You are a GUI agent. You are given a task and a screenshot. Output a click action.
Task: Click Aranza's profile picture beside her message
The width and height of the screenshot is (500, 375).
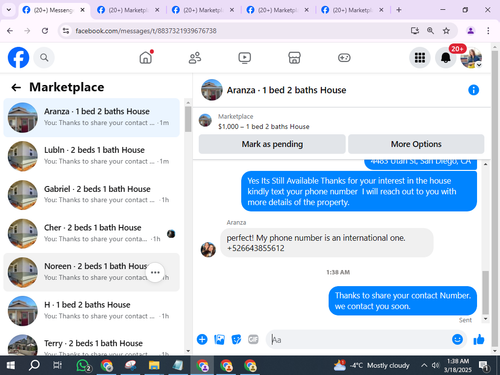click(x=208, y=250)
